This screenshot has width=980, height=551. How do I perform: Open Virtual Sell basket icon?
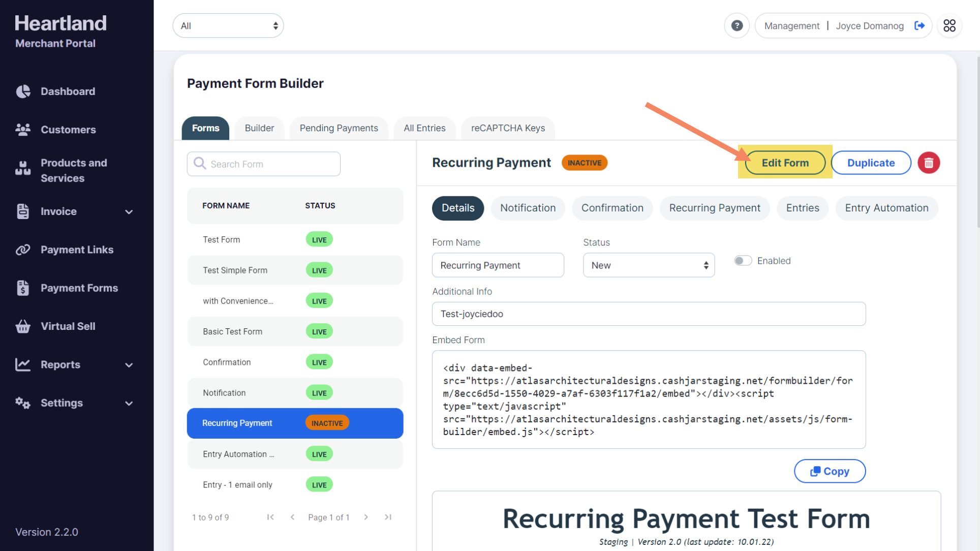(23, 326)
